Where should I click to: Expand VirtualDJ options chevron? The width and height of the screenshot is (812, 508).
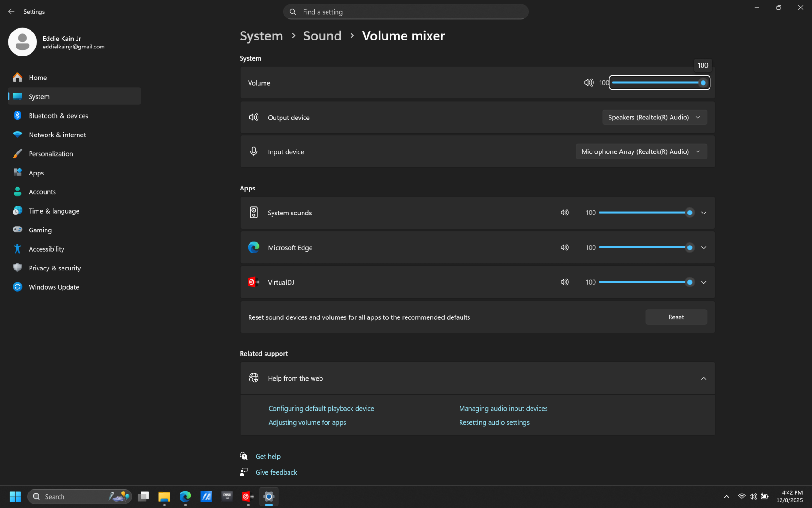pyautogui.click(x=703, y=283)
